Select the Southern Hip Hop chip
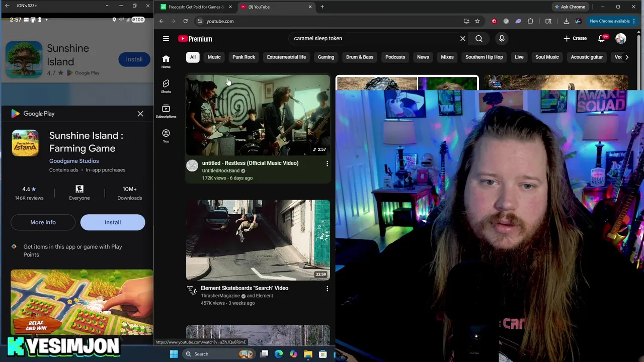This screenshot has width=644, height=362. click(x=484, y=57)
